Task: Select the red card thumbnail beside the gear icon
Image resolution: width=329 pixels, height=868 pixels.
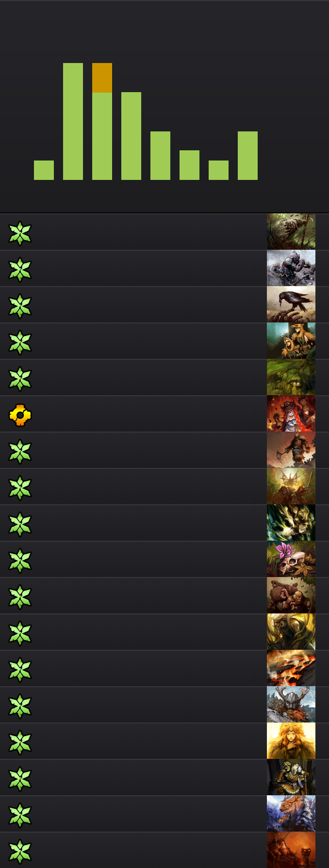Action: tap(291, 414)
